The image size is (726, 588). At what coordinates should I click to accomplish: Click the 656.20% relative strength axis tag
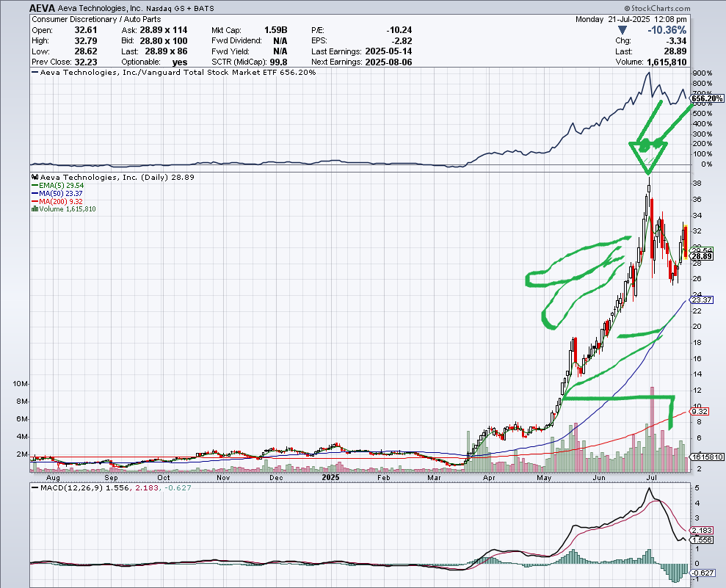pos(707,98)
